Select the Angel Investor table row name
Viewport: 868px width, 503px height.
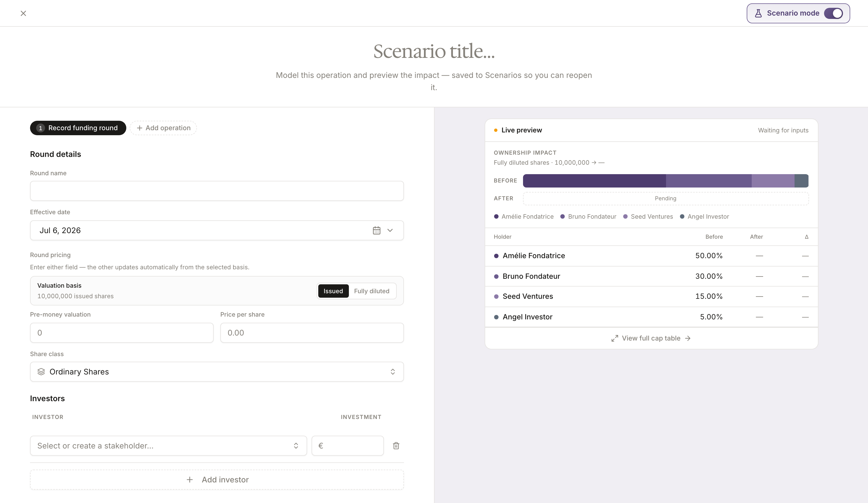527,317
